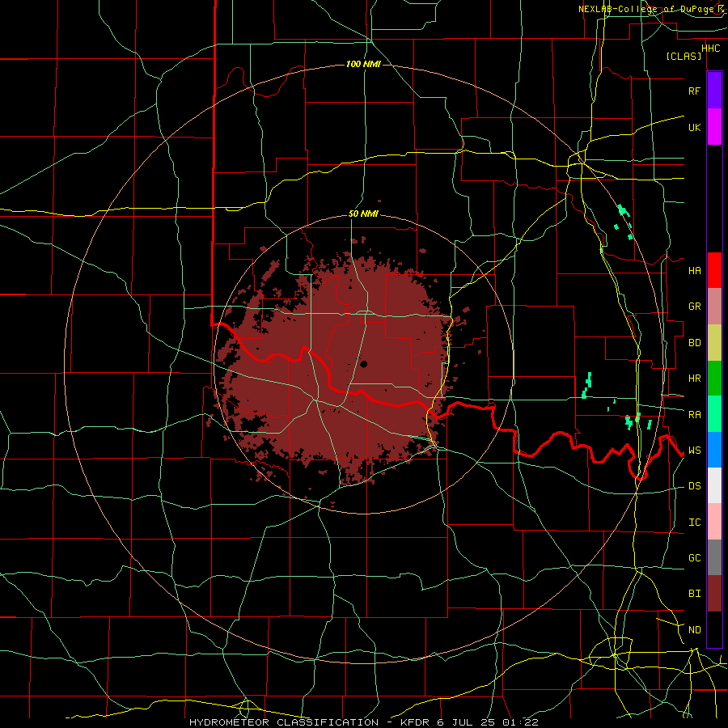Click the red HA legend swatch

tap(714, 270)
